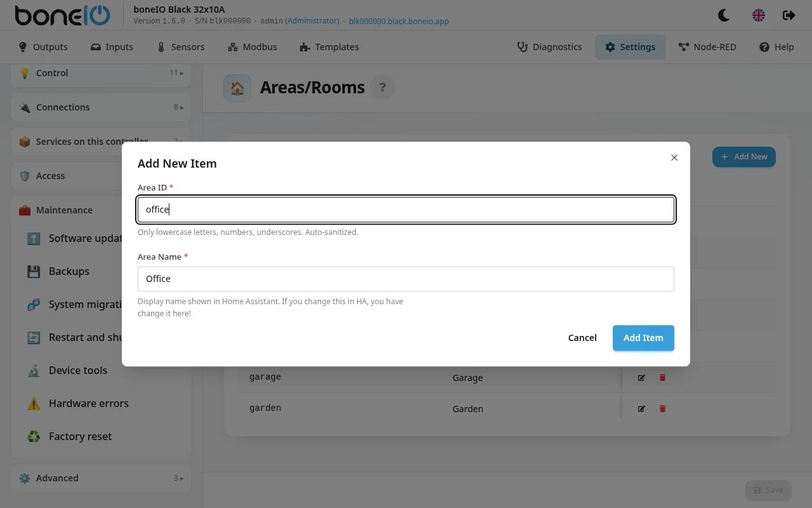
Task: Open the Templates tab
Action: coord(329,47)
